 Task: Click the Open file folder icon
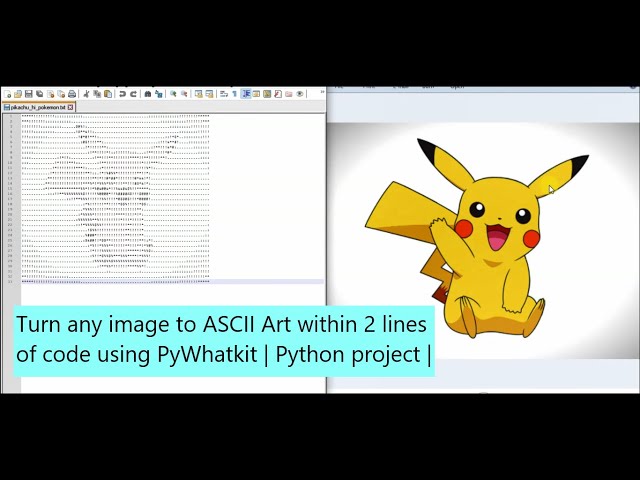click(18, 94)
